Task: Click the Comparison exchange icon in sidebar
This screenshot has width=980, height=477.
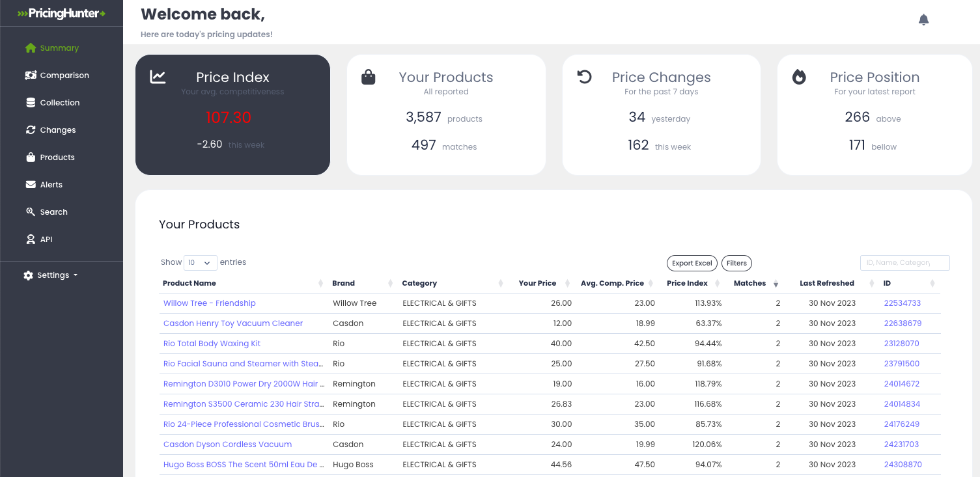Action: [x=30, y=75]
